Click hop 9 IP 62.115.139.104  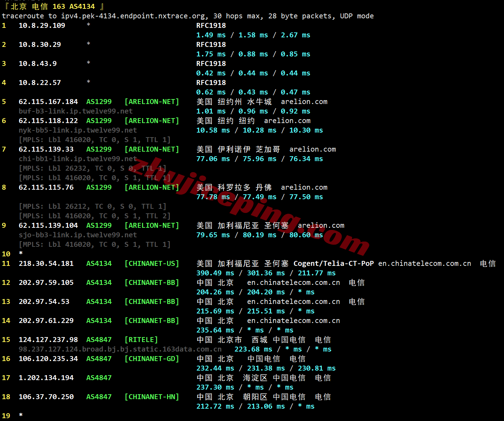(48, 225)
